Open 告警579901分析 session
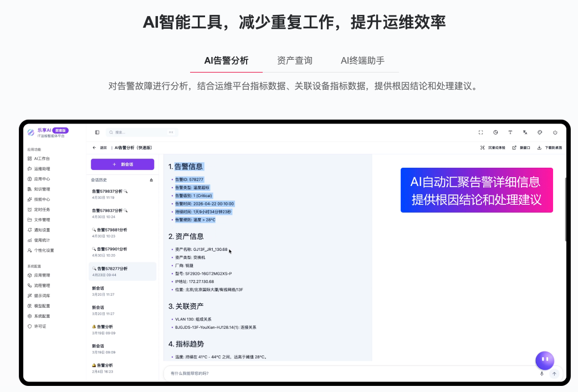Screen dimensions: 578x392 click(x=122, y=252)
